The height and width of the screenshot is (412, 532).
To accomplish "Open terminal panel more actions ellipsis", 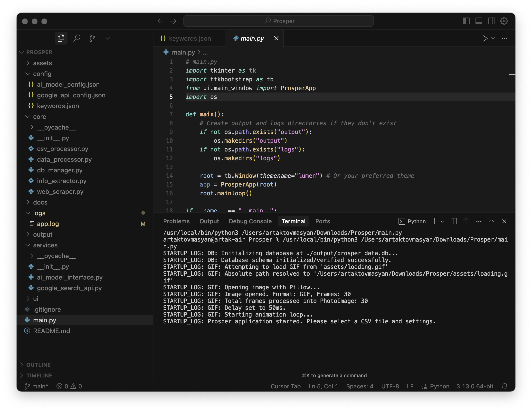I will point(479,221).
